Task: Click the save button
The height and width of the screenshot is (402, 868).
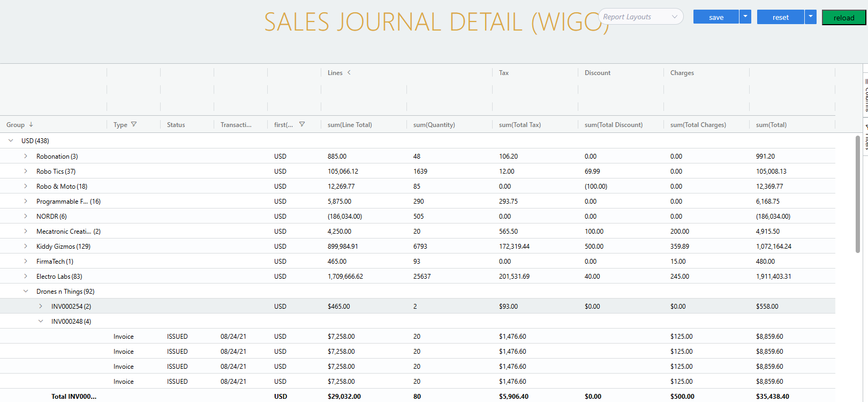Action: [x=716, y=17]
